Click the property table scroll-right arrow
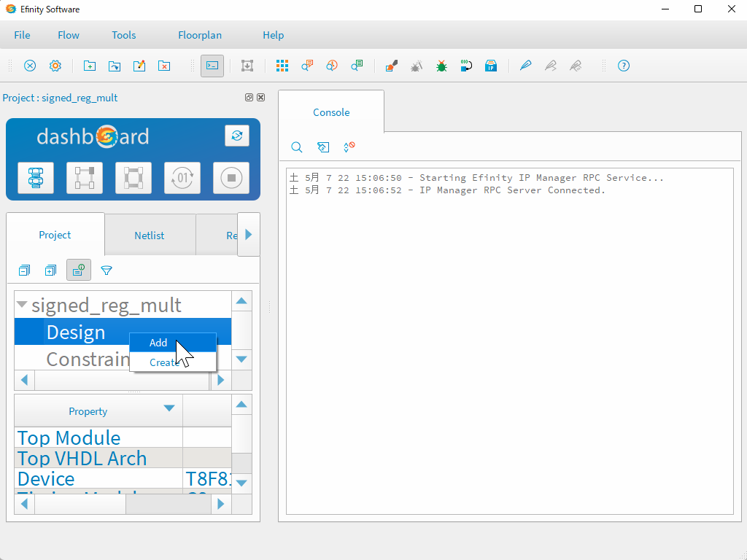Image resolution: width=747 pixels, height=560 pixels. tap(220, 504)
